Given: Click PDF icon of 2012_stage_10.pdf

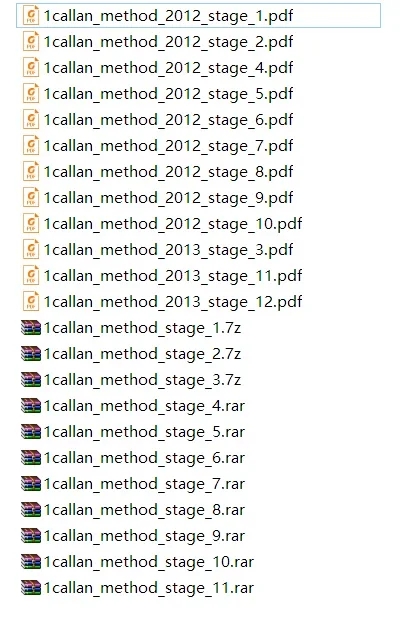Looking at the screenshot, I should pos(31,224).
